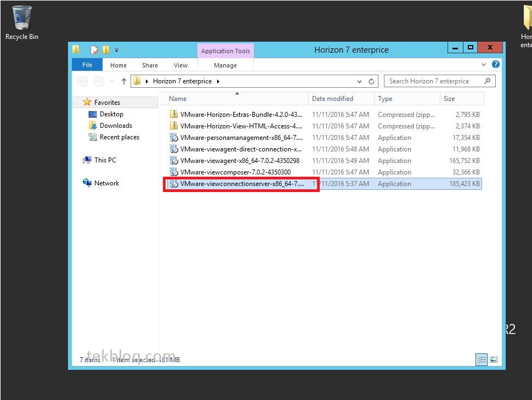Open Downloads in the navigation pane
The width and height of the screenshot is (532, 400).
click(x=116, y=126)
